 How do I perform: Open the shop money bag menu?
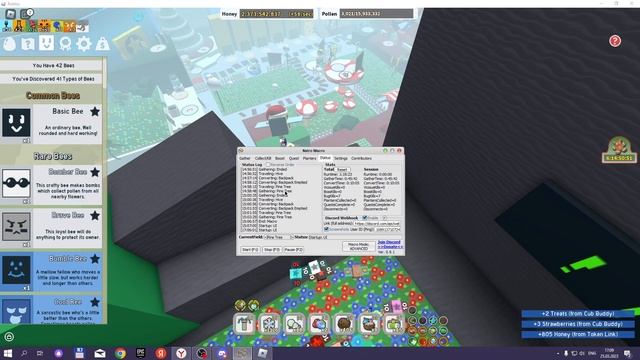click(x=102, y=43)
